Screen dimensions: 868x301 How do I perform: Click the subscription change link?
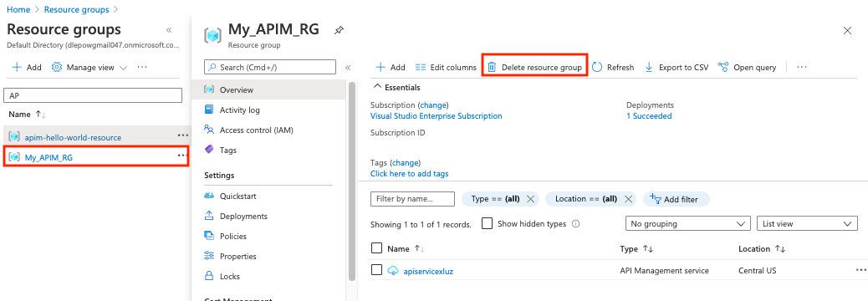click(x=433, y=105)
